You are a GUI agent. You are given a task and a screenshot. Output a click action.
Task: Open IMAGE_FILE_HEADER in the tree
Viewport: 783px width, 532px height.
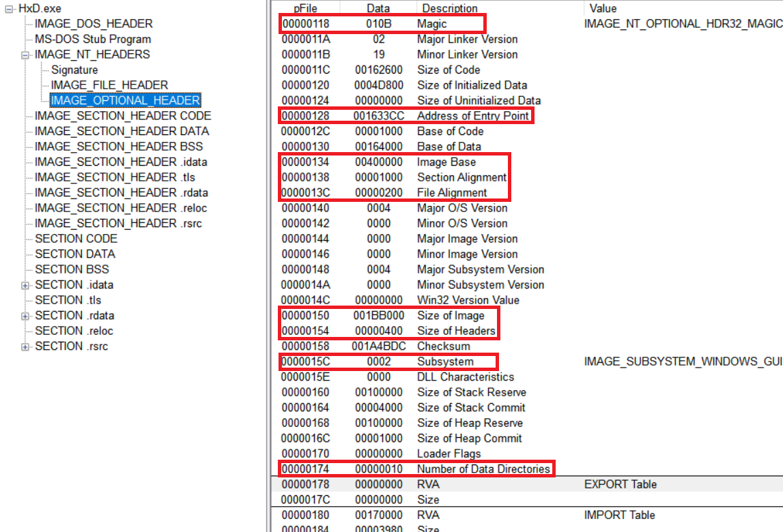(109, 85)
